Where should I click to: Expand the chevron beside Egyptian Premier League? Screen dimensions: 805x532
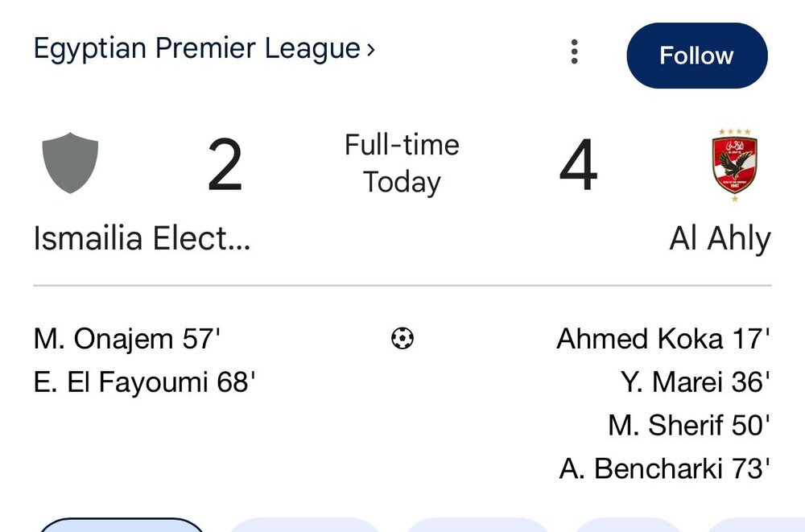coord(370,50)
